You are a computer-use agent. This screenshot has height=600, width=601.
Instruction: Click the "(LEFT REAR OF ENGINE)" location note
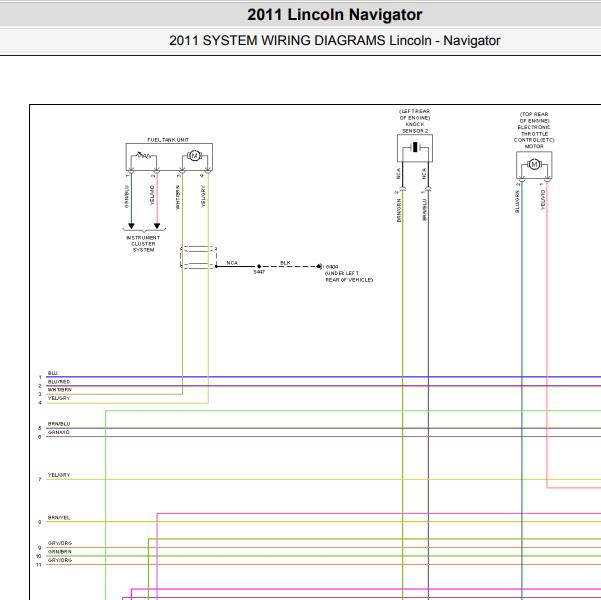415,114
